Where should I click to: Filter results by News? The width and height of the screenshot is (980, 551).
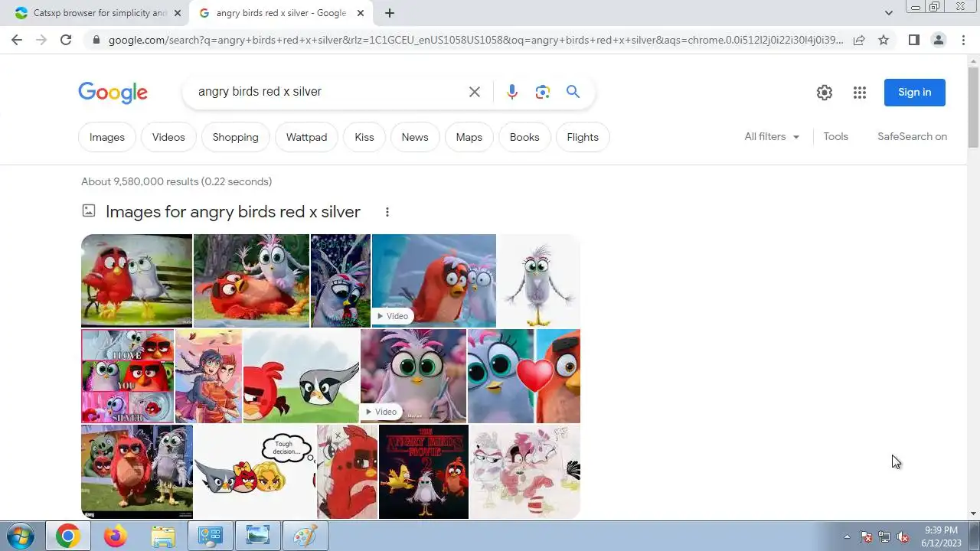coord(415,137)
